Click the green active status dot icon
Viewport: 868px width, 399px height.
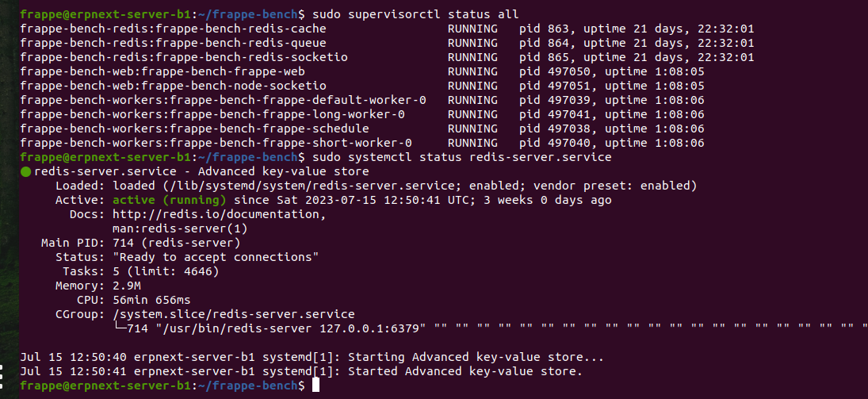25,172
